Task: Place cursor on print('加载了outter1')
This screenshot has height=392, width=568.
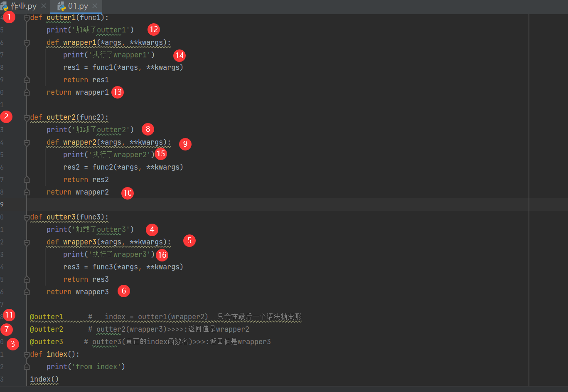Action: pos(90,30)
